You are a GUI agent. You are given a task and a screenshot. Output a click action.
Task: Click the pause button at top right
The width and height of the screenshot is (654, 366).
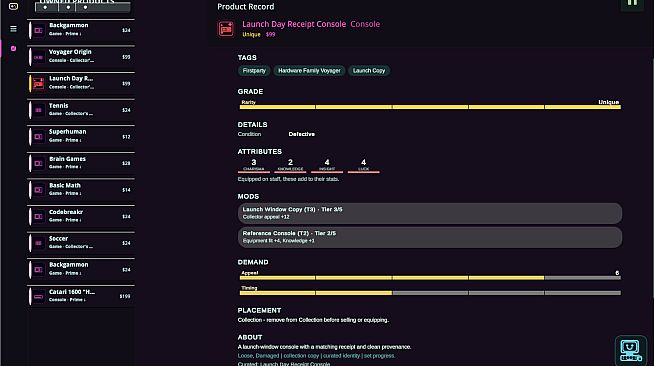[632, 3]
